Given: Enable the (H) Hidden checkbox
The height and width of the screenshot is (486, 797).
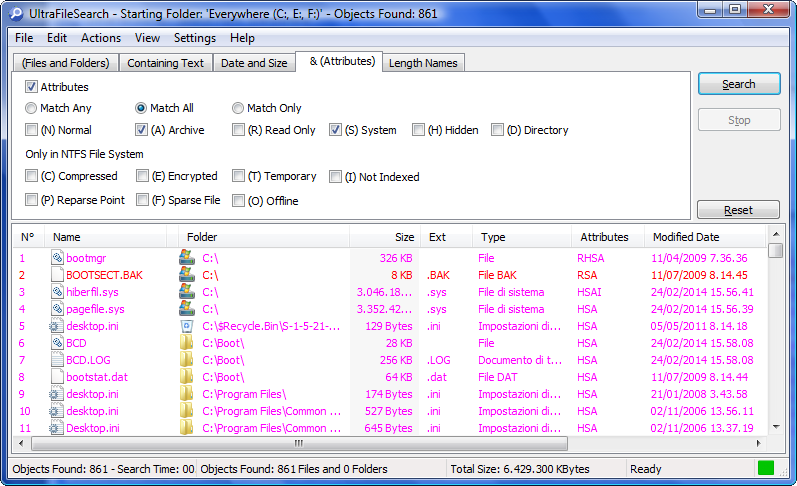Looking at the screenshot, I should pos(418,130).
